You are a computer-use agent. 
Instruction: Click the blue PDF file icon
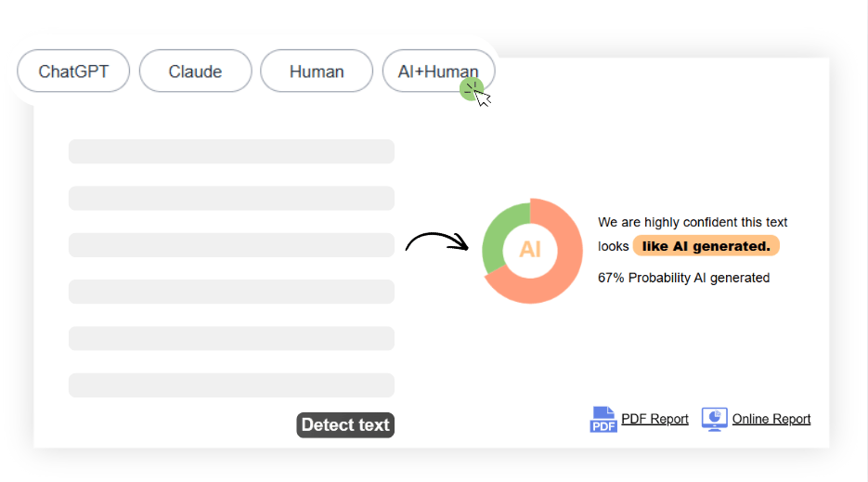[x=603, y=419]
